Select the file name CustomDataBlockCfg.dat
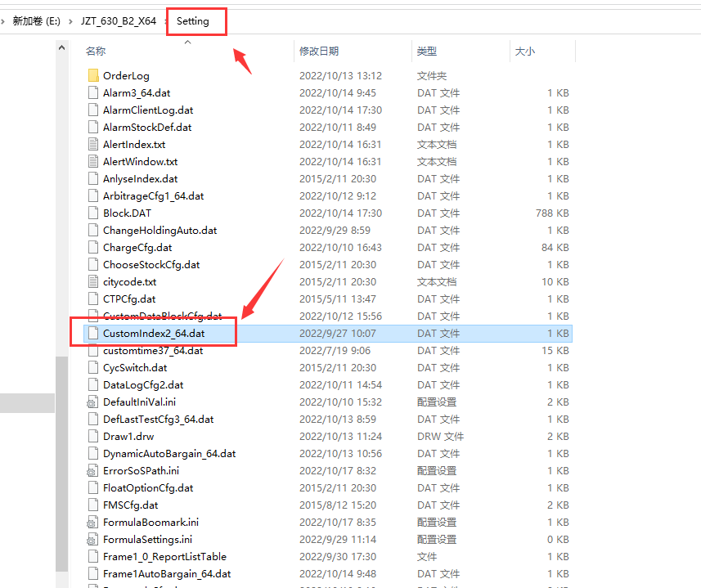This screenshot has width=701, height=588. pyautogui.click(x=162, y=316)
